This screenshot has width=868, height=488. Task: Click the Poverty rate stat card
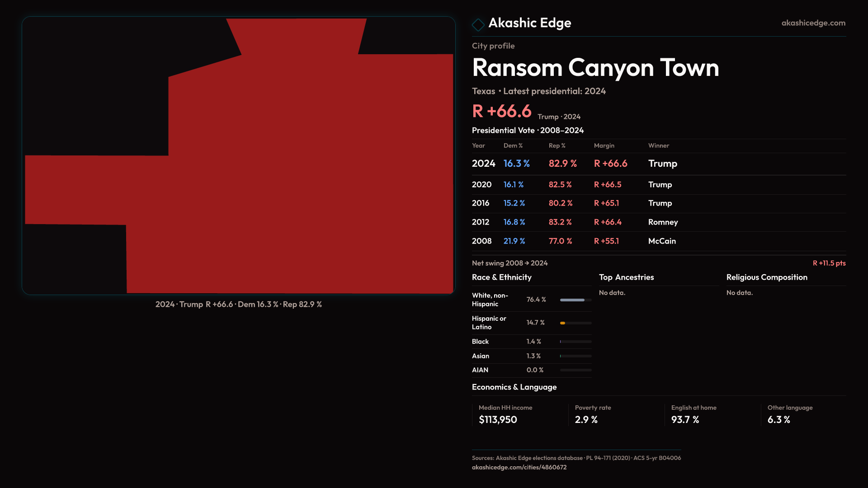[592, 414]
